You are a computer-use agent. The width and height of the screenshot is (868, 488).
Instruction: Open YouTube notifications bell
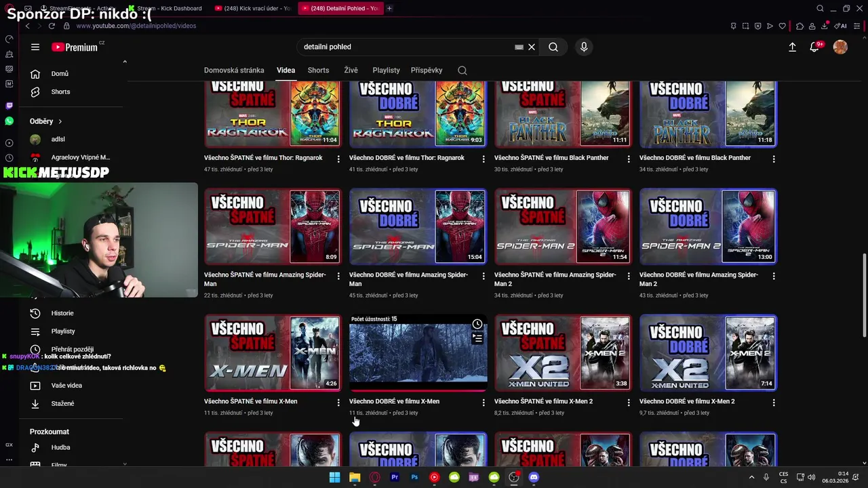[814, 47]
